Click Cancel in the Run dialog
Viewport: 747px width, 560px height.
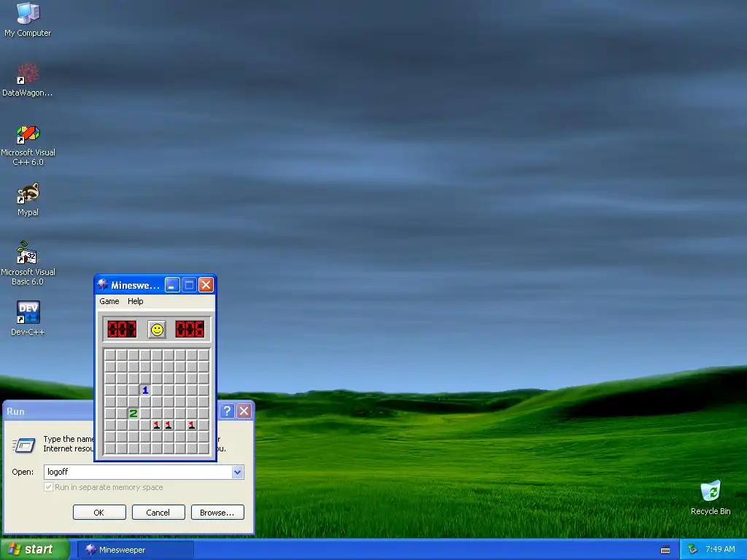pos(158,513)
